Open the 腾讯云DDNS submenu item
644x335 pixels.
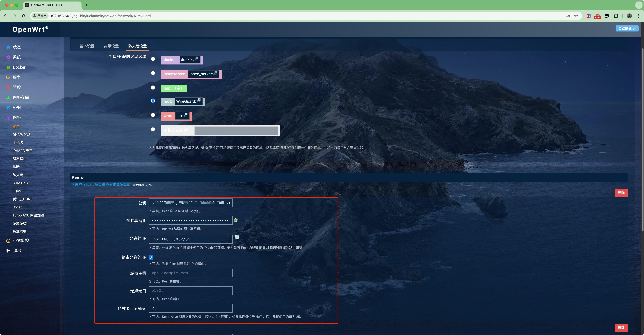coord(23,199)
